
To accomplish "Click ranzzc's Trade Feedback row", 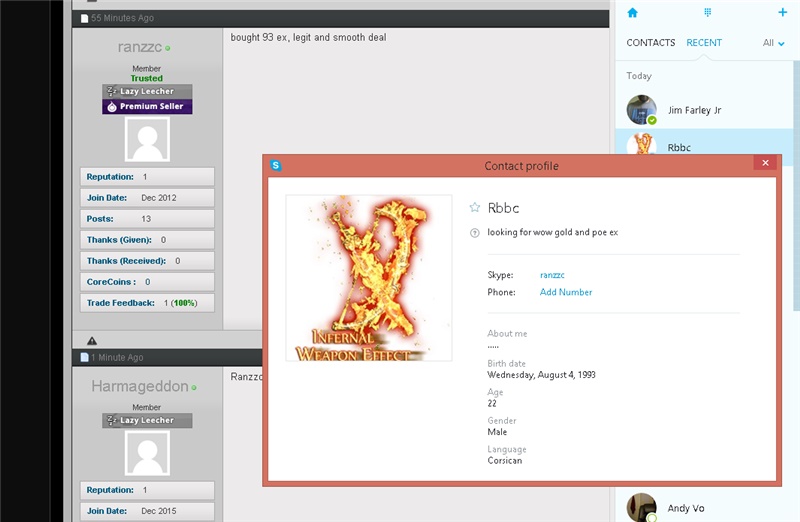I will 147,303.
